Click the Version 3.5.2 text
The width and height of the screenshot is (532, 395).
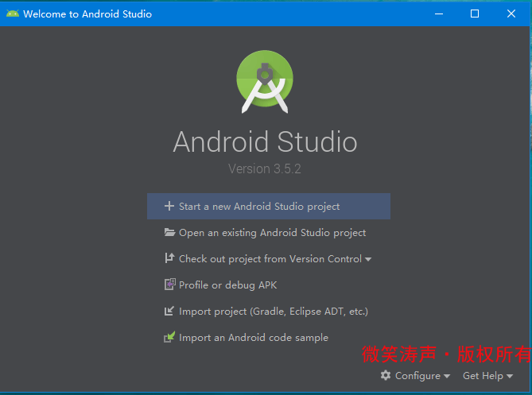coord(265,168)
